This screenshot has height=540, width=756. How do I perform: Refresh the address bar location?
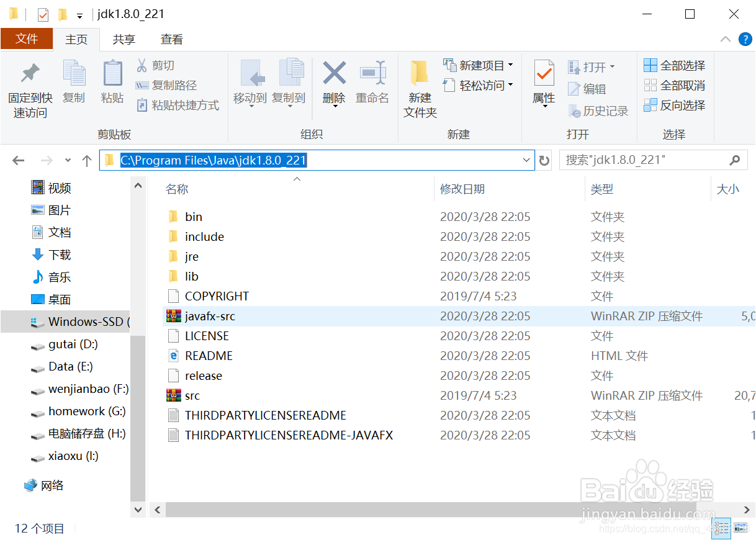point(544,161)
